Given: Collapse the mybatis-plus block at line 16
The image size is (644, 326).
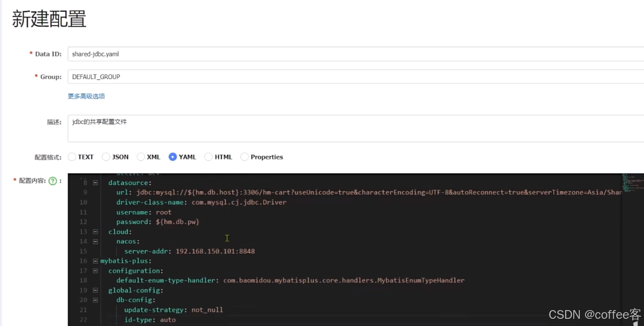Looking at the screenshot, I should (x=95, y=261).
